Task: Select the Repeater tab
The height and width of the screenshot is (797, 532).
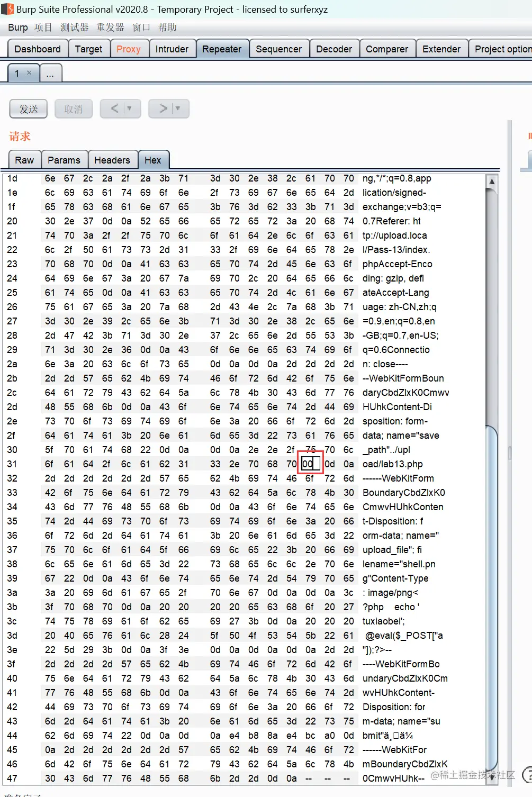Action: tap(222, 49)
